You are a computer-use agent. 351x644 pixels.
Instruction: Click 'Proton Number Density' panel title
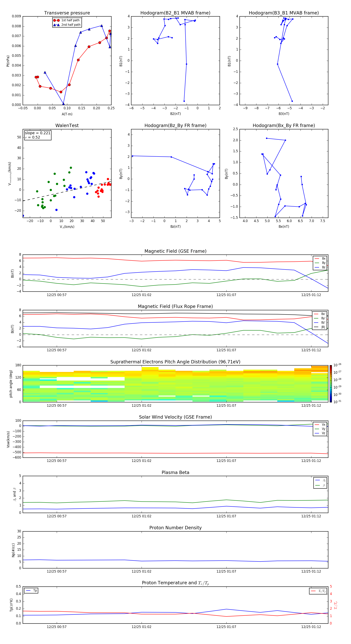pos(175,528)
